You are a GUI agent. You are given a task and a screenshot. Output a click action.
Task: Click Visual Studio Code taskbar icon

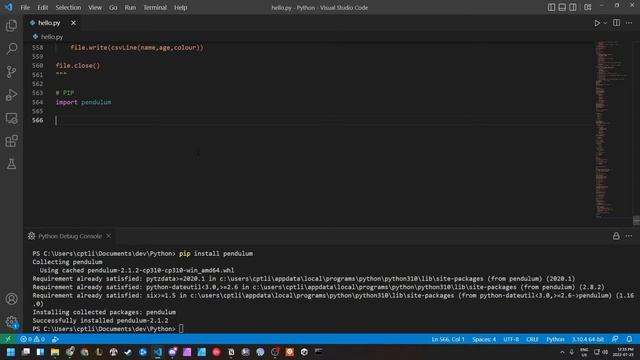158,352
